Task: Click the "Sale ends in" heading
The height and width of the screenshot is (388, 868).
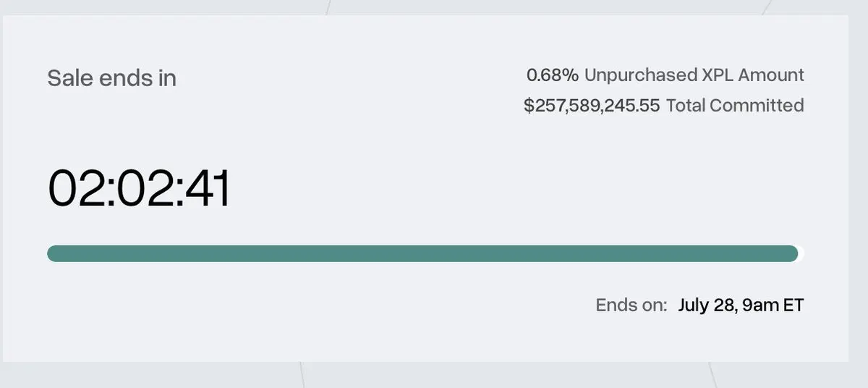Action: 111,78
